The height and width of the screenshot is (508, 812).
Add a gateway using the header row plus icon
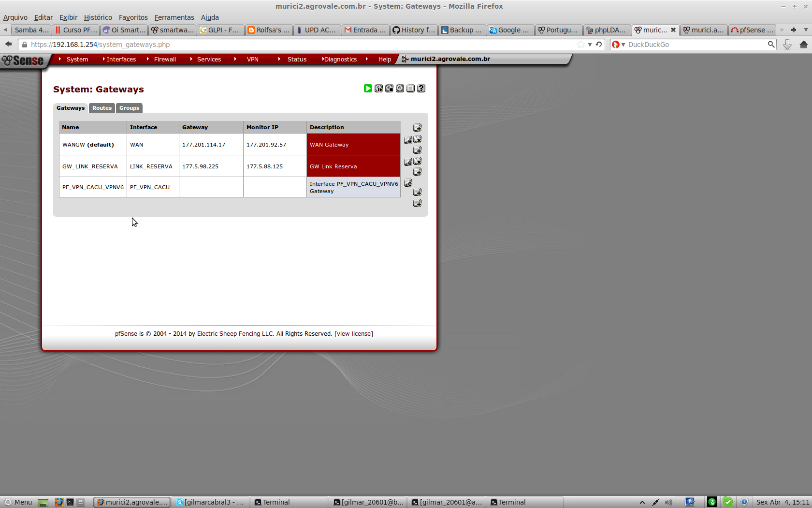click(417, 128)
